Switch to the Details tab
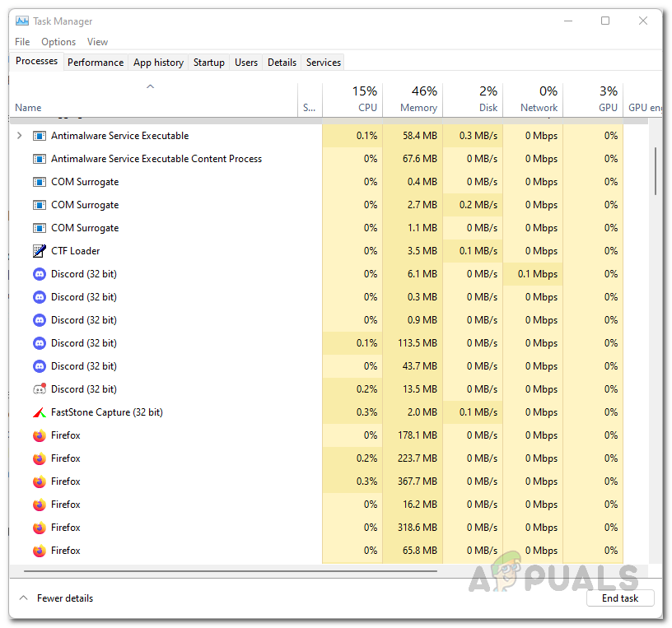Viewport: 672px width, 628px height. (282, 63)
